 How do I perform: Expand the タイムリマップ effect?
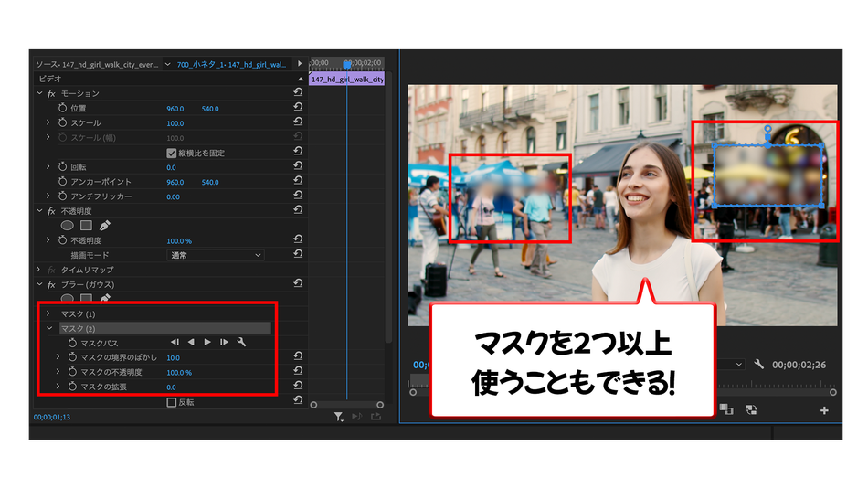(x=38, y=270)
